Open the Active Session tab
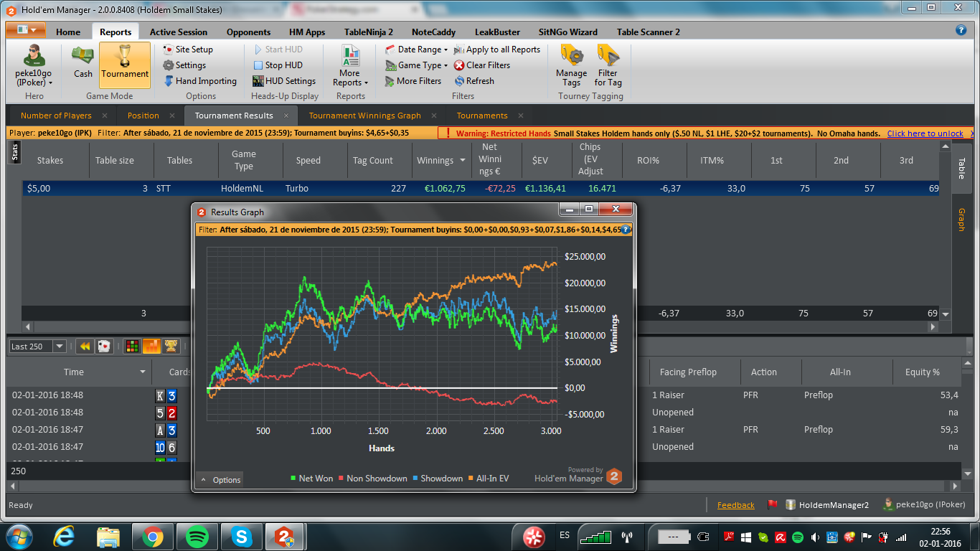The width and height of the screenshot is (980, 551). 179,32
